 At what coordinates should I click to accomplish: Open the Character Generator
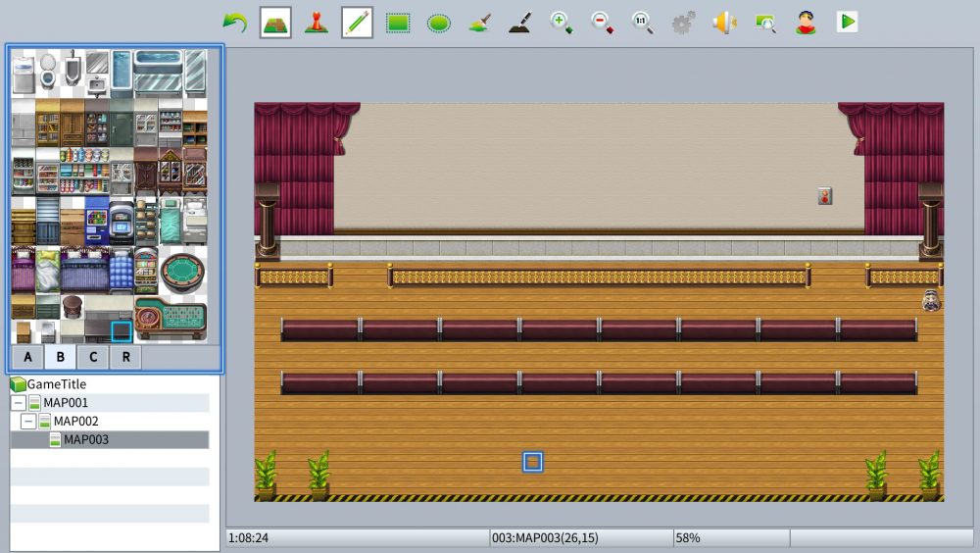(806, 23)
